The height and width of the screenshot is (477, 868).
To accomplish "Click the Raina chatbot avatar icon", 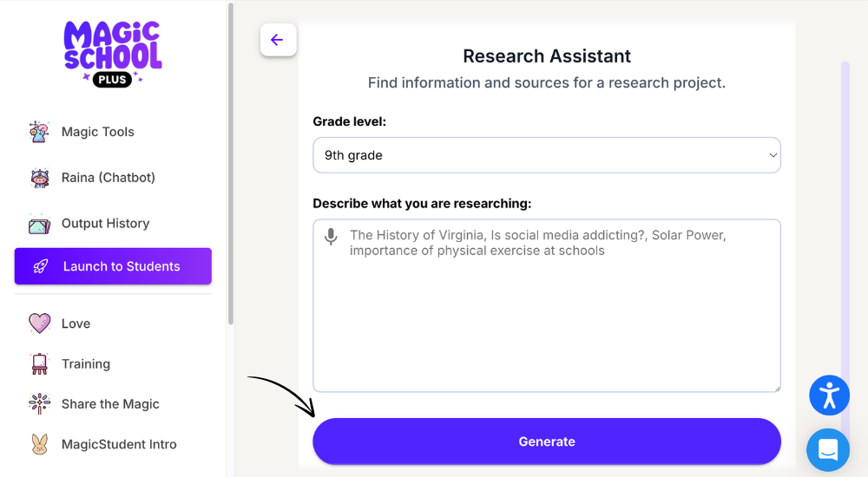I will coord(39,178).
